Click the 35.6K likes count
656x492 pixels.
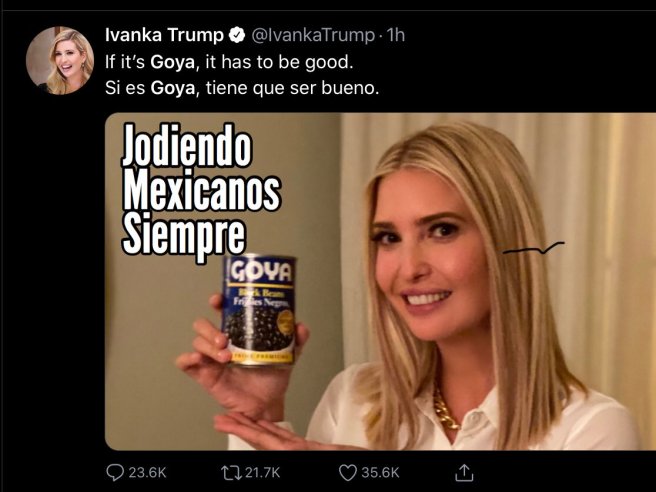pyautogui.click(x=380, y=473)
